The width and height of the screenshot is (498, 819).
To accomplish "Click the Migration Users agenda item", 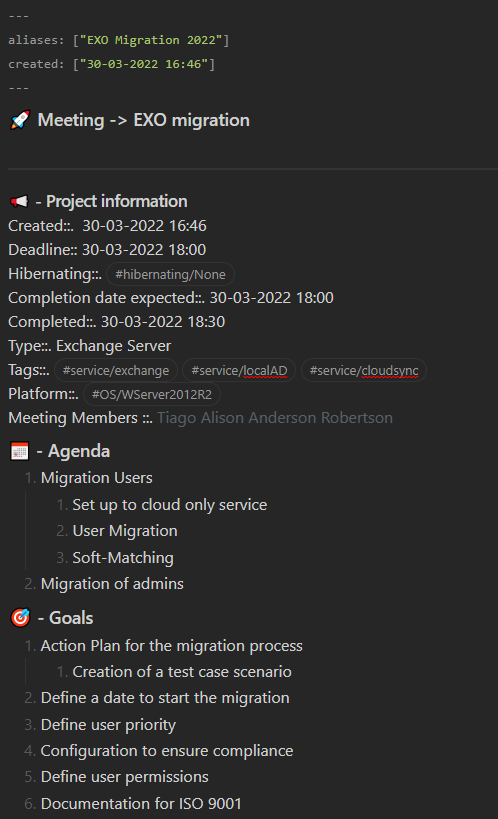I will point(97,477).
